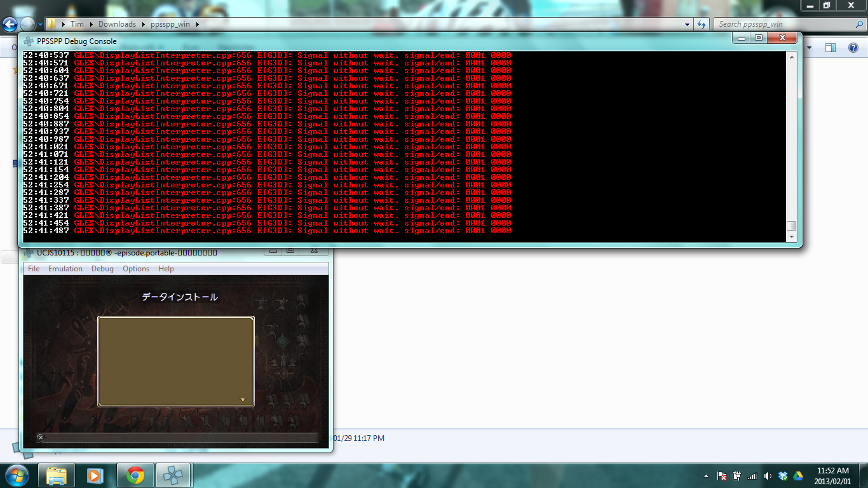The image size is (868, 488).
Task: Open the Emulation menu
Action: [x=65, y=269]
